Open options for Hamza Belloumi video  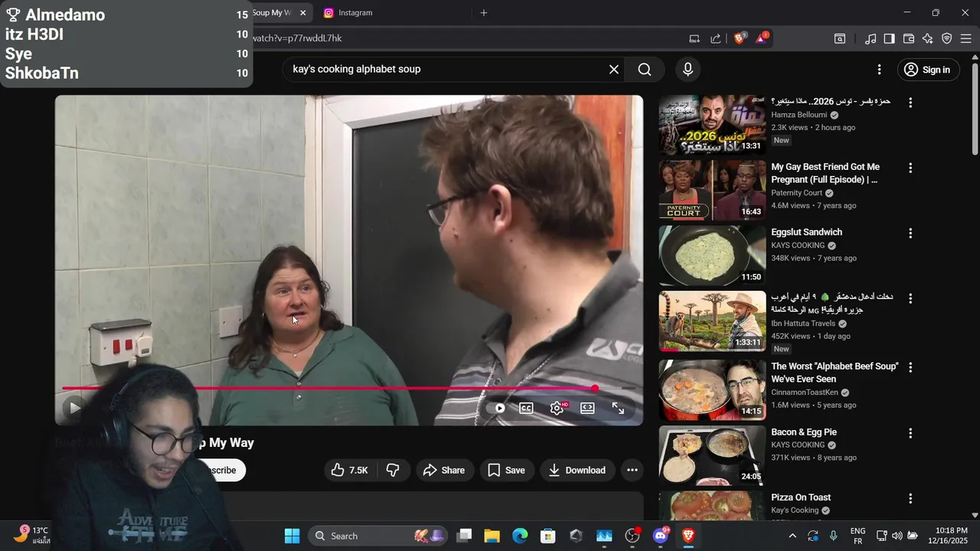pyautogui.click(x=910, y=103)
